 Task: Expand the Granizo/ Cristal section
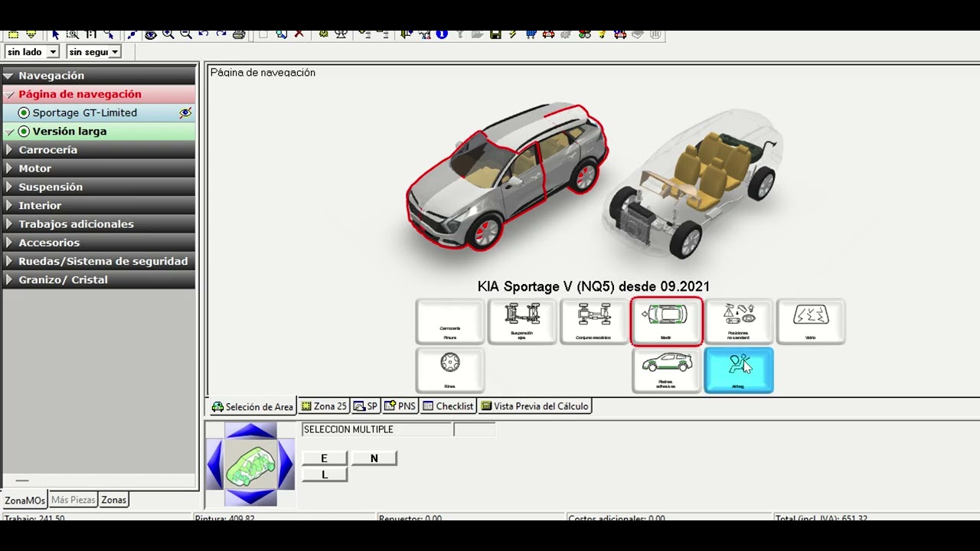(100, 279)
